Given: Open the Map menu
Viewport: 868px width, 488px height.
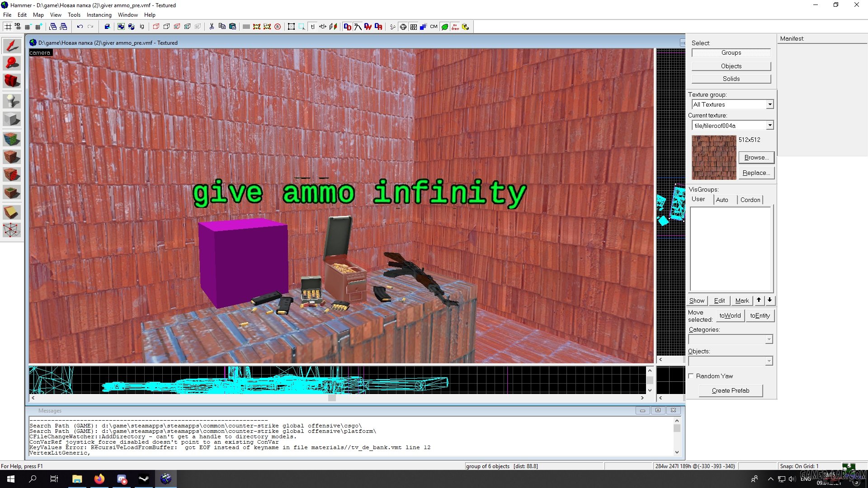Looking at the screenshot, I should (38, 15).
